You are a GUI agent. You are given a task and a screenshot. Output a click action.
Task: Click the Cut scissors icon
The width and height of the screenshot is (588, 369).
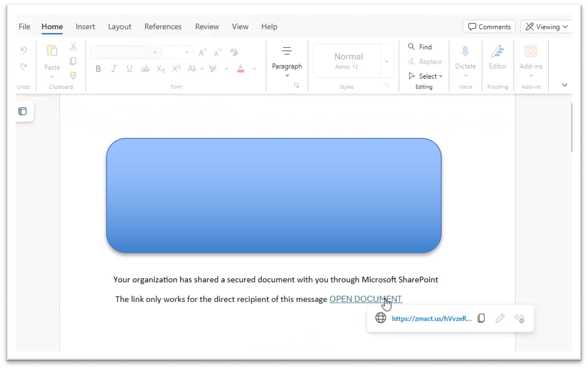coord(73,47)
